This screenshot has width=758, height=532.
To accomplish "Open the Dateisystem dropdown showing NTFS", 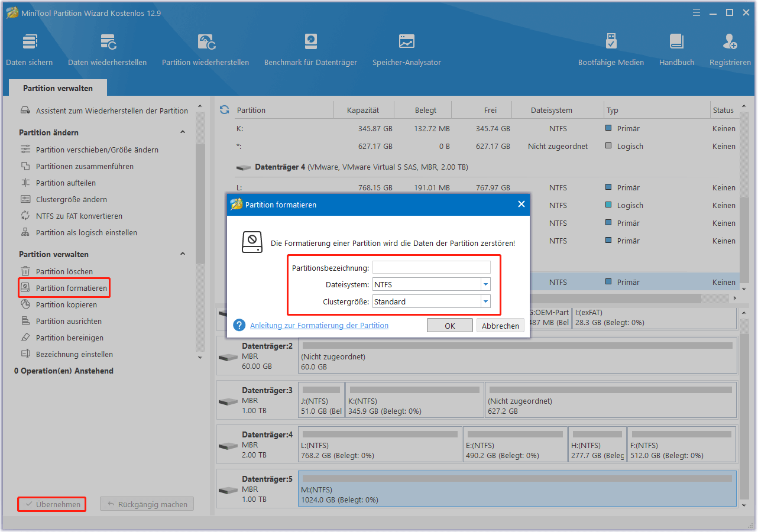I will [485, 284].
